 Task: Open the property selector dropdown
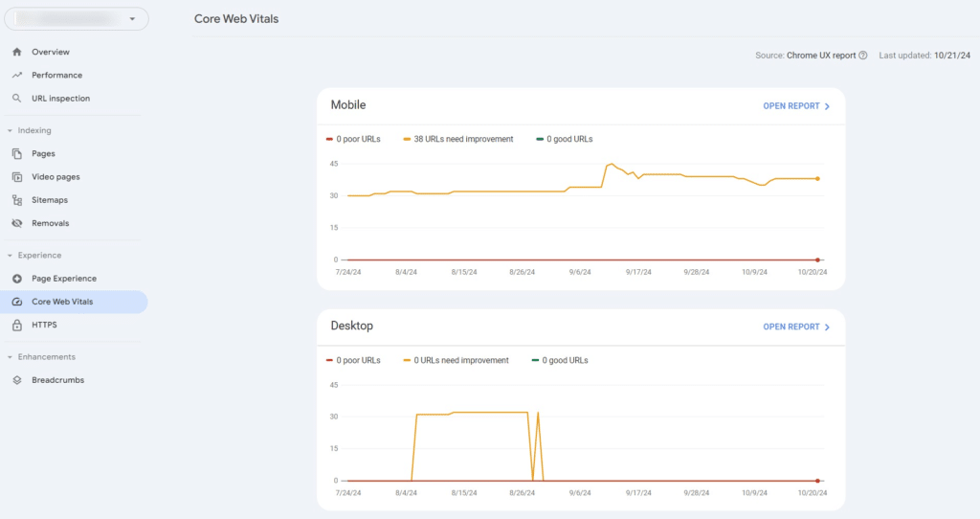coord(77,19)
